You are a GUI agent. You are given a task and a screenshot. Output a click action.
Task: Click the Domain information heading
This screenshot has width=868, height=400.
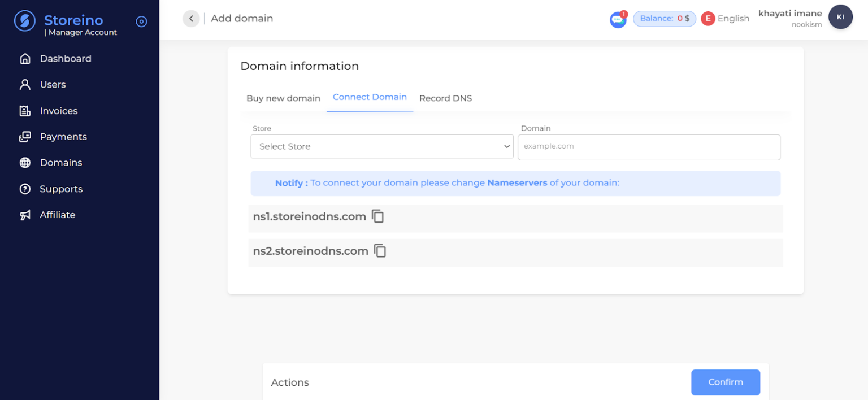point(300,66)
